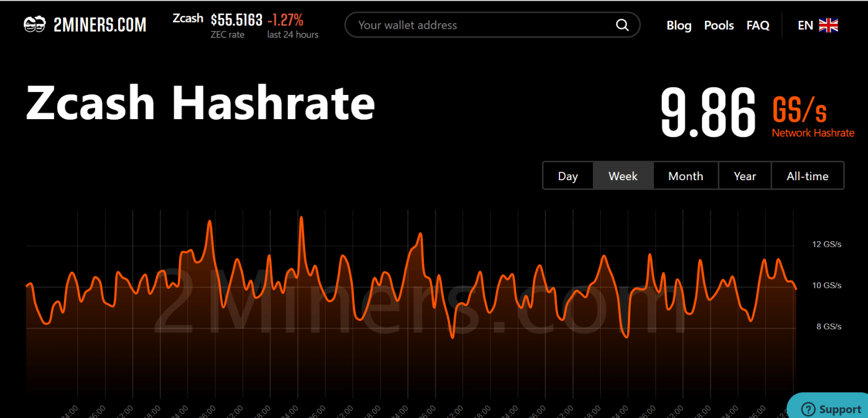Switch chart to All-time view

pyautogui.click(x=808, y=176)
